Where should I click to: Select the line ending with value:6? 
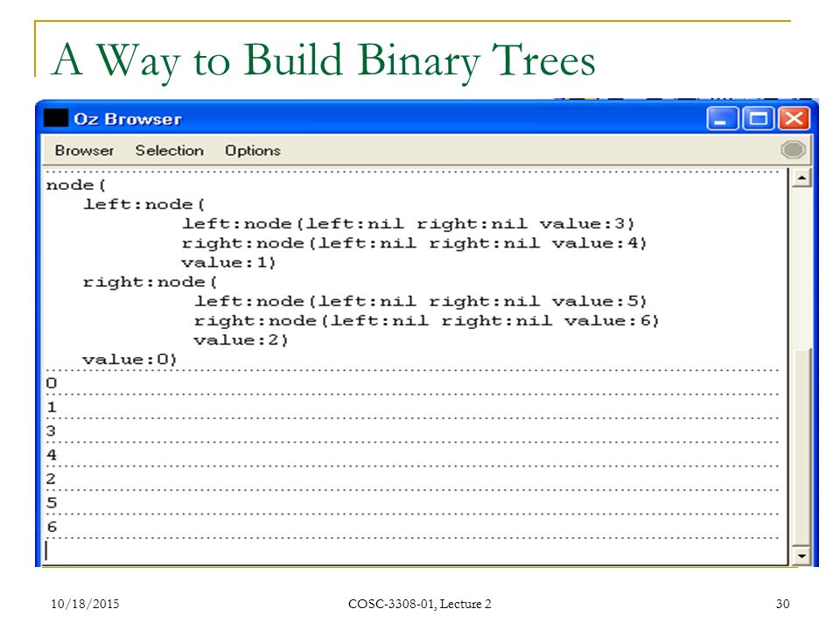(426, 321)
